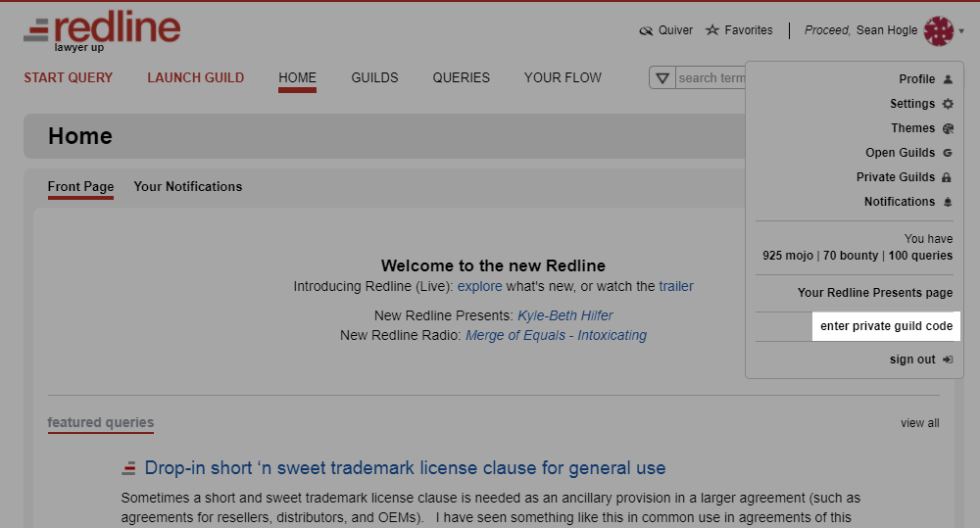The width and height of the screenshot is (980, 528).
Task: Choose Themes in the user menu
Action: [x=913, y=128]
